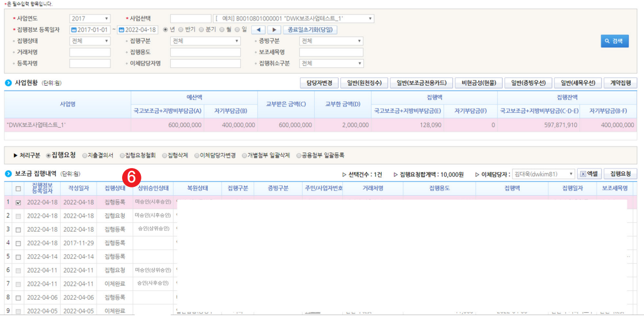The height and width of the screenshot is (319, 644).
Task: Open the 증빙구분 dropdown
Action: pos(331,41)
